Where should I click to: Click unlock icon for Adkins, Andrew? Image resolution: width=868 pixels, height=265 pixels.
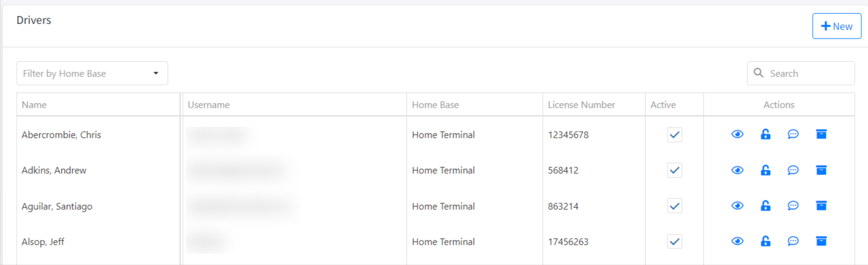(x=765, y=170)
